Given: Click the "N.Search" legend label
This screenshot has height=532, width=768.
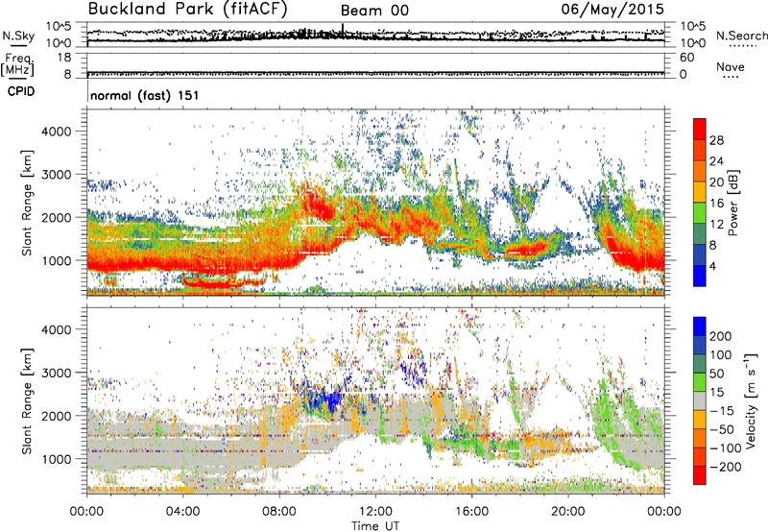Looking at the screenshot, I should pos(741,36).
